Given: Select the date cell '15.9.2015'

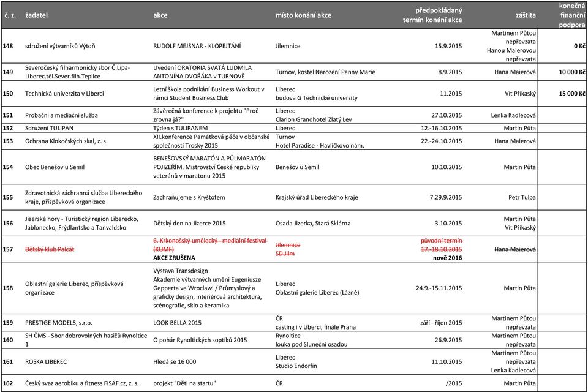Looking at the screenshot, I should point(448,46).
